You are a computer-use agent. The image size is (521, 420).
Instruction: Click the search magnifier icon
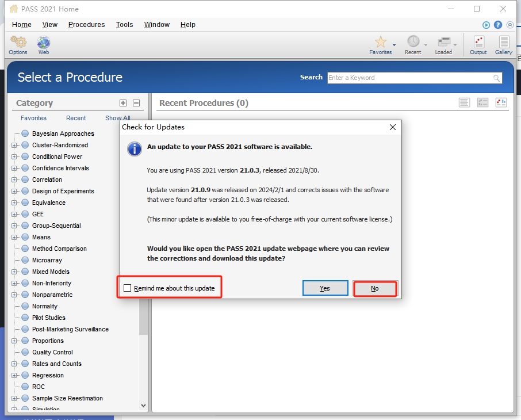pos(496,78)
